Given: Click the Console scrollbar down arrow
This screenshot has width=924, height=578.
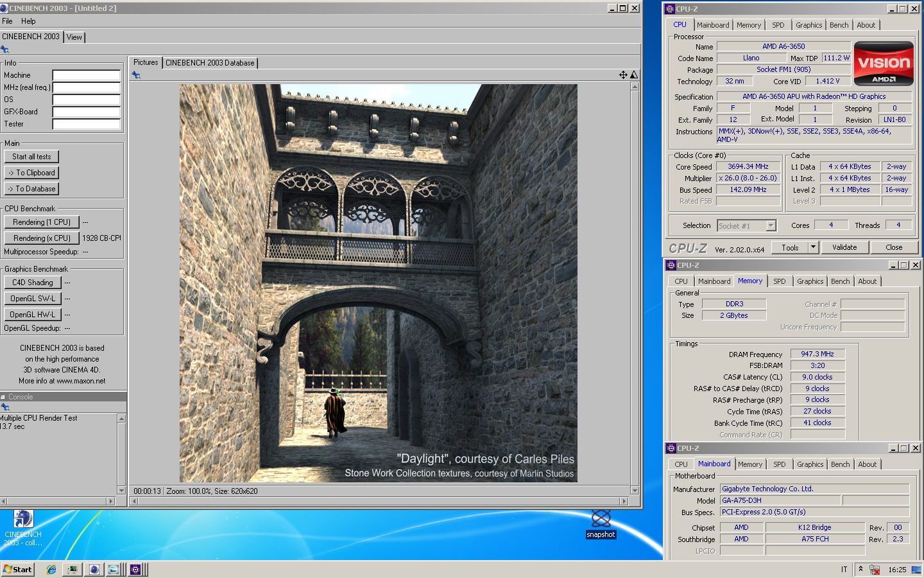Looking at the screenshot, I should tap(121, 490).
